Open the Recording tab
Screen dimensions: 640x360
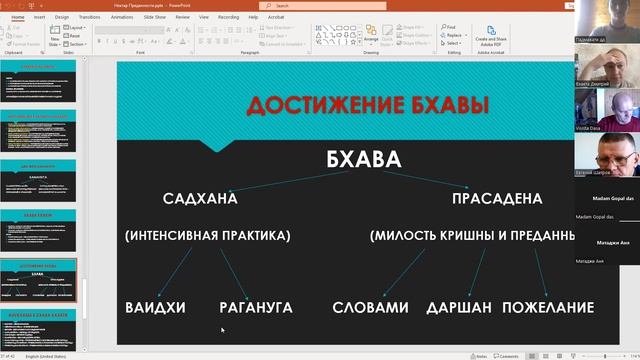228,17
